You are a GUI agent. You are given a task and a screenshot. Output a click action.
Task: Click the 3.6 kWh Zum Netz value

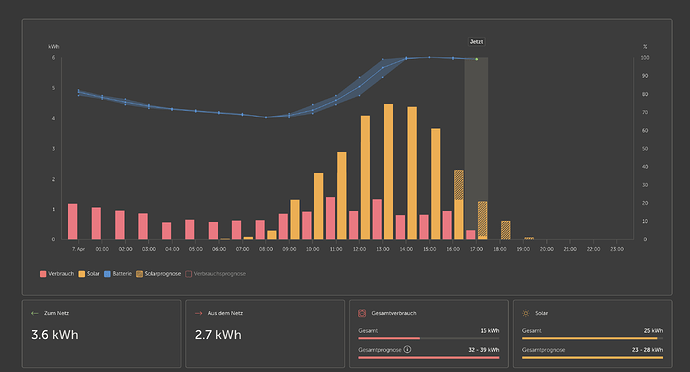(55, 335)
